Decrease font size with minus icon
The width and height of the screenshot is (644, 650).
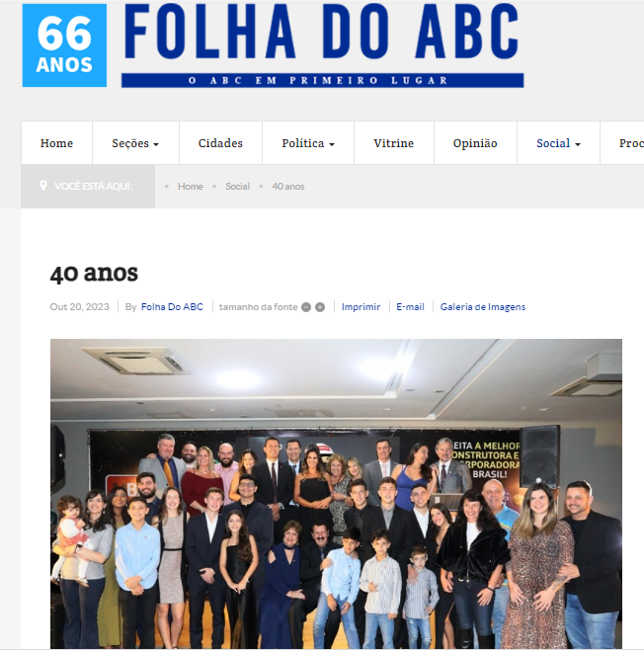(306, 307)
